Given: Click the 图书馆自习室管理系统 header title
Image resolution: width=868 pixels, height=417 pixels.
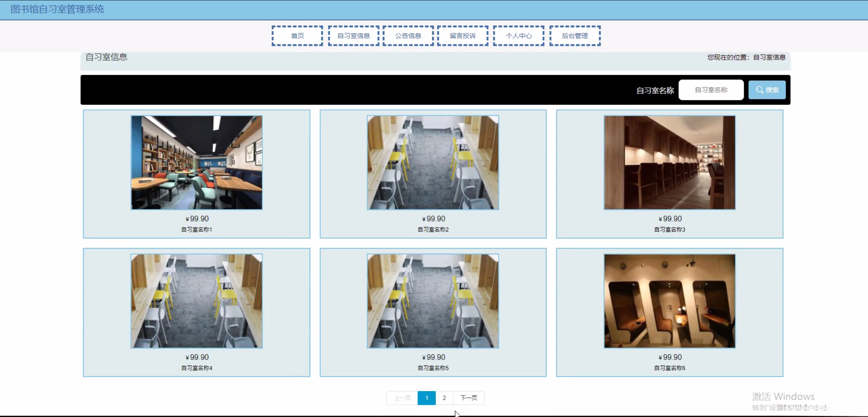Looking at the screenshot, I should (x=57, y=9).
